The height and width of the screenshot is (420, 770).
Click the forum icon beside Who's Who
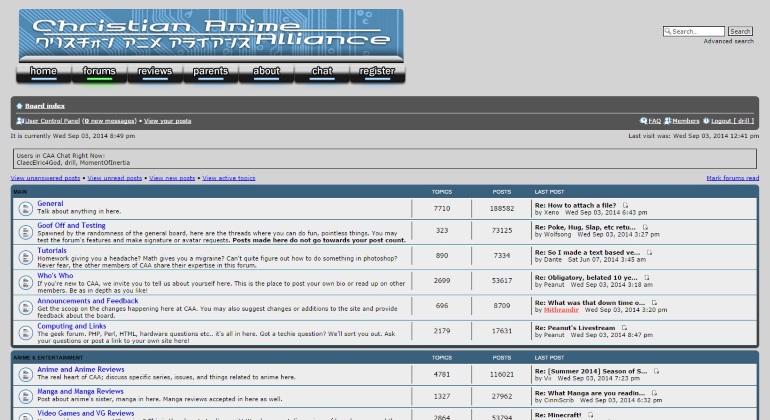pyautogui.click(x=26, y=282)
